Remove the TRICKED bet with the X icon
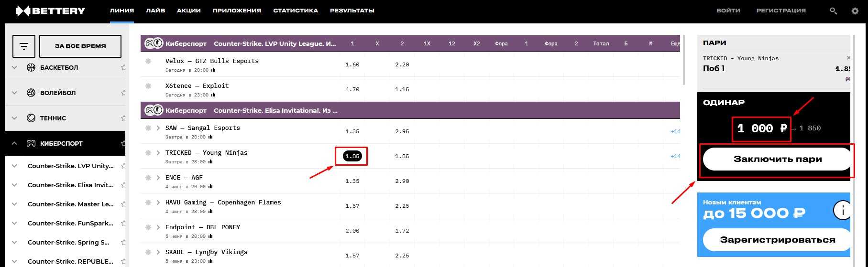 848,58
